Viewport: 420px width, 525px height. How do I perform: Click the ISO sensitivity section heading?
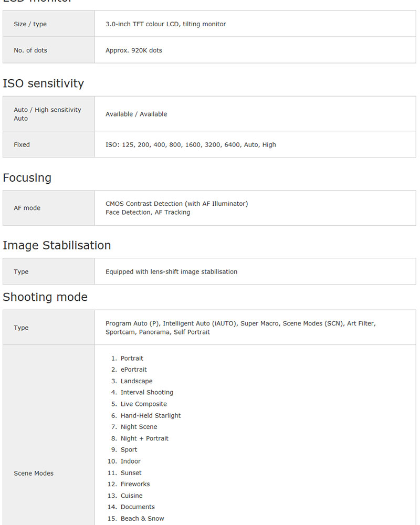click(43, 83)
